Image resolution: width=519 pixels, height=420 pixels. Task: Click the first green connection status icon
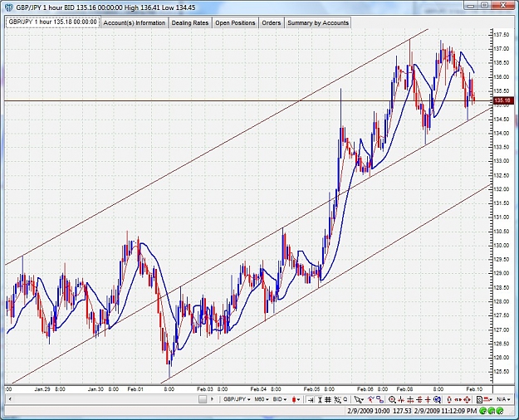tap(482, 411)
